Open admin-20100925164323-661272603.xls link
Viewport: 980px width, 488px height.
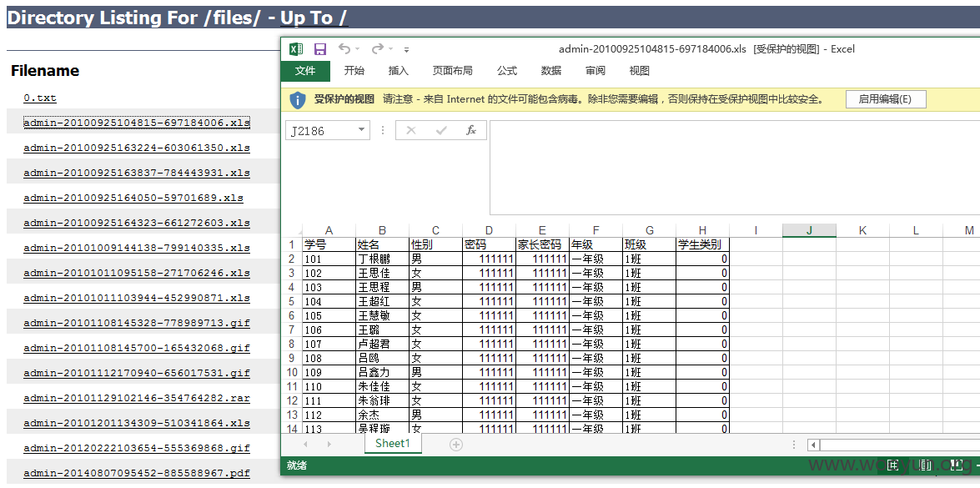coord(137,223)
